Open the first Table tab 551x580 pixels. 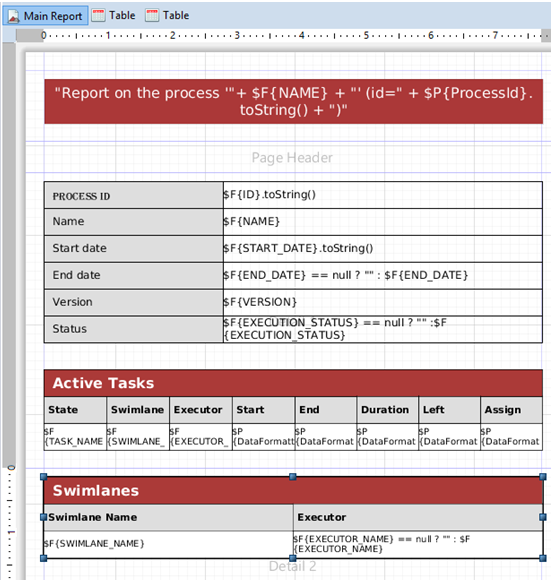tap(114, 16)
